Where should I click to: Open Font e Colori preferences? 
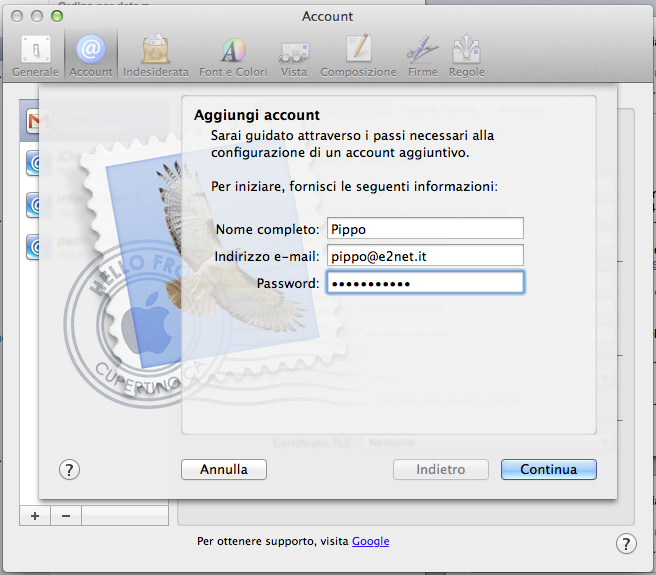click(235, 56)
